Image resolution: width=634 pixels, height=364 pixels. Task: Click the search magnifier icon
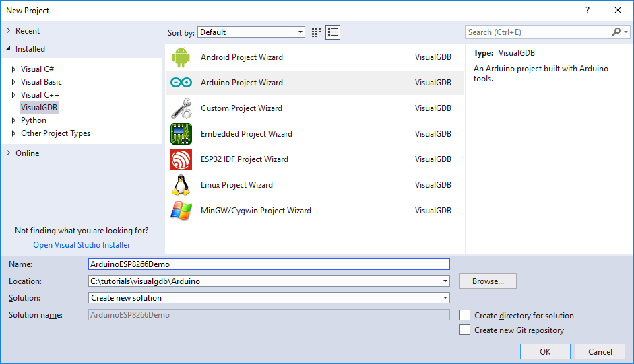tap(616, 32)
